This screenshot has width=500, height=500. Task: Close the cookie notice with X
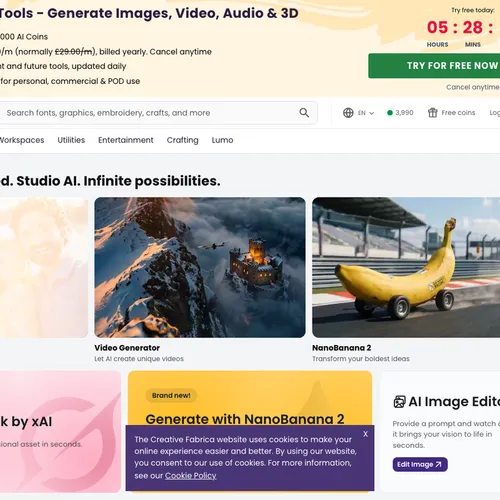[365, 434]
